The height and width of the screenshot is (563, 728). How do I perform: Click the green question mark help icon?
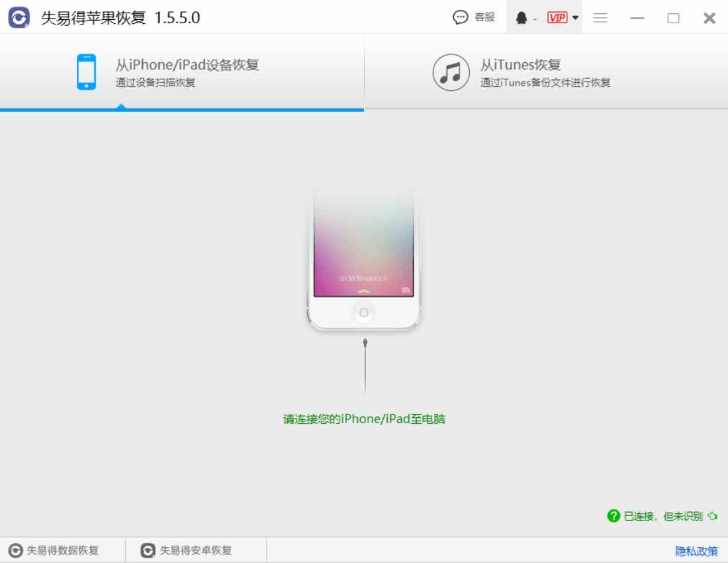614,515
